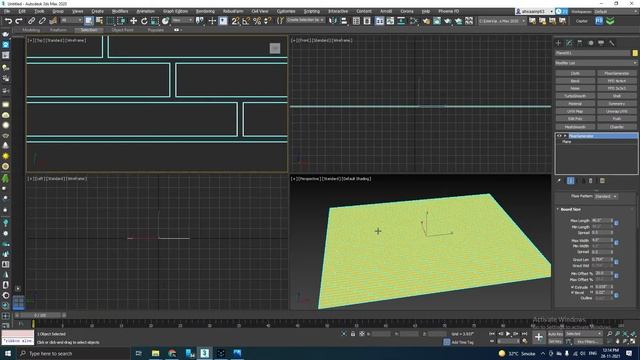Image resolution: width=640 pixels, height=360 pixels.
Task: Open the Workspaces Default dropdown
Action: (616, 11)
